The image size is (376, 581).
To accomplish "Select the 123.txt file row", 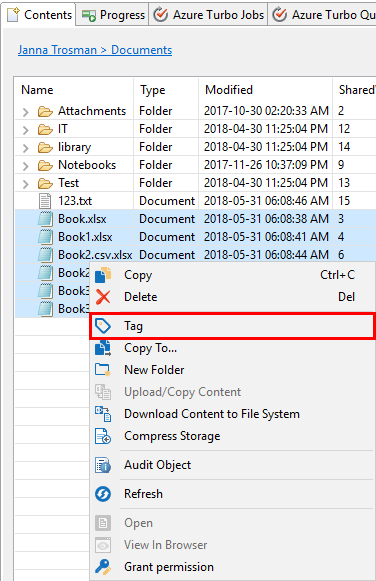I will 196,201.
